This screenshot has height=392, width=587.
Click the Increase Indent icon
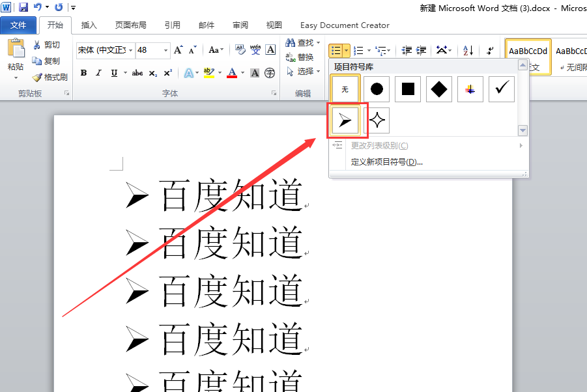coord(421,50)
